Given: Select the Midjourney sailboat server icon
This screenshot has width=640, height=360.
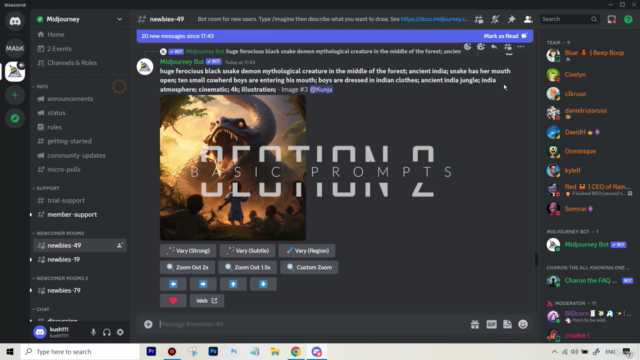Looking at the screenshot, I should tap(15, 72).
